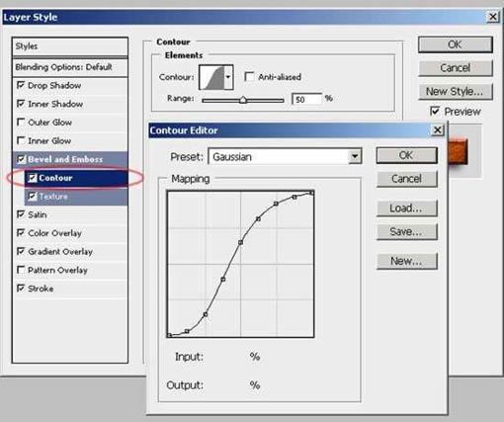Image resolution: width=504 pixels, height=422 pixels.
Task: Select the curve midpoint control point
Action: tap(241, 242)
